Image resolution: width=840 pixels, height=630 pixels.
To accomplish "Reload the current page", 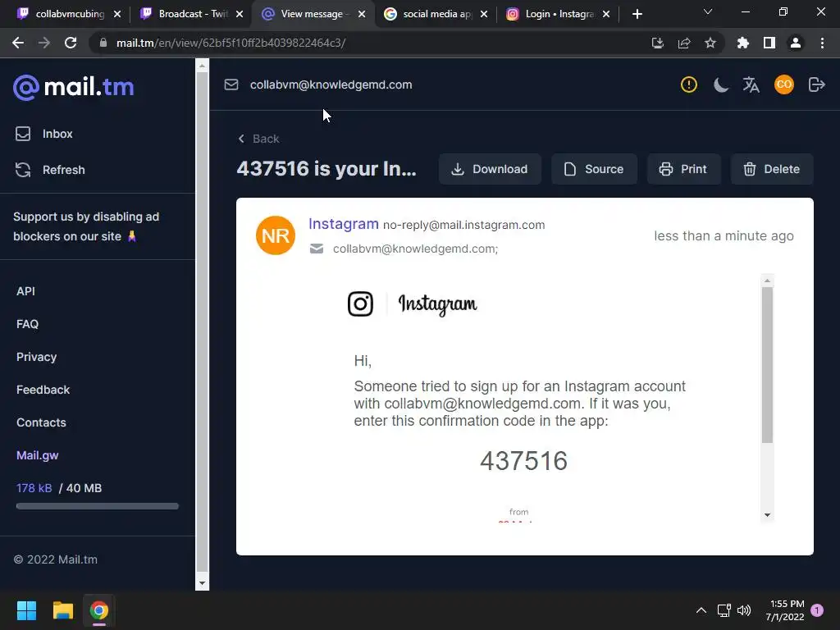I will [71, 43].
